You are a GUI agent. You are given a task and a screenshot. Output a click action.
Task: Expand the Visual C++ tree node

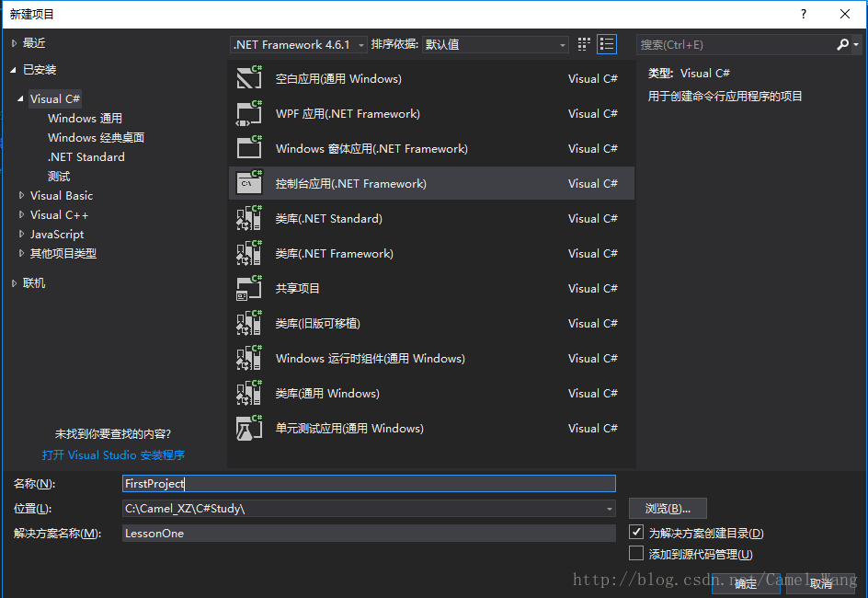tap(21, 214)
